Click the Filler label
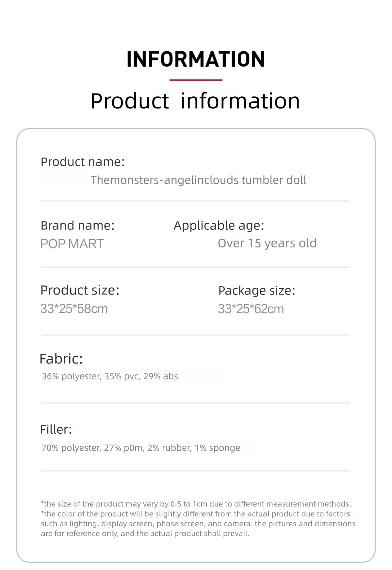392x570 pixels. point(56,429)
